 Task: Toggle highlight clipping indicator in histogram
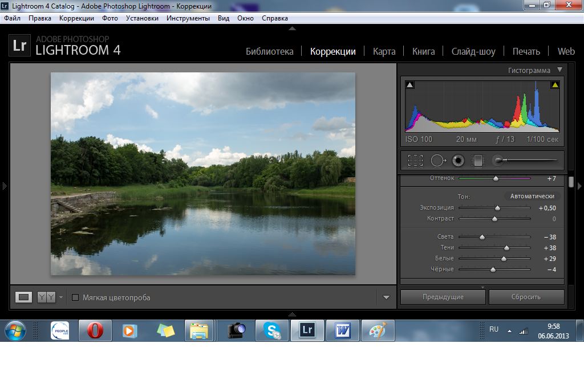(x=554, y=85)
